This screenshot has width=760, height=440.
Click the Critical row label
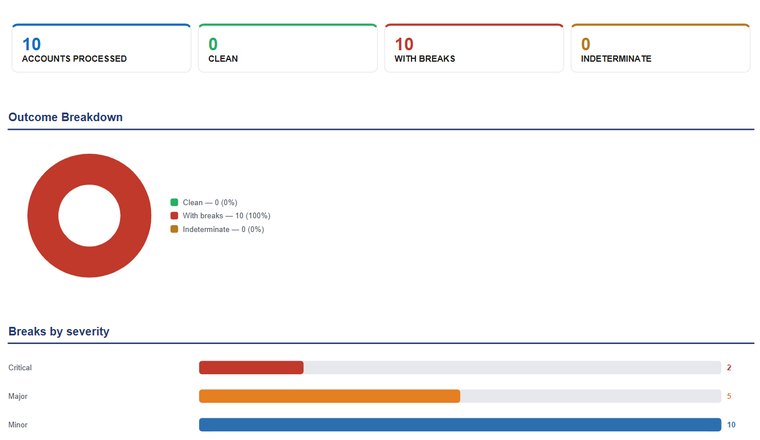tap(20, 368)
